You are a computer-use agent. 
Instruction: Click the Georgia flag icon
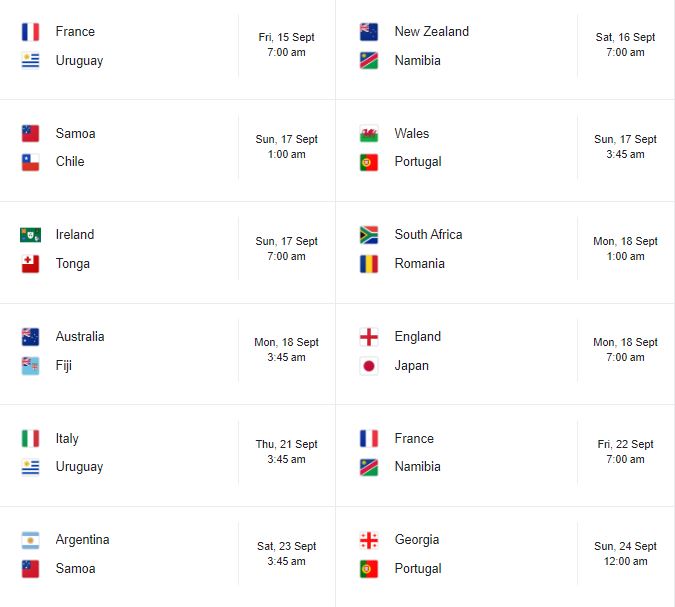369,540
